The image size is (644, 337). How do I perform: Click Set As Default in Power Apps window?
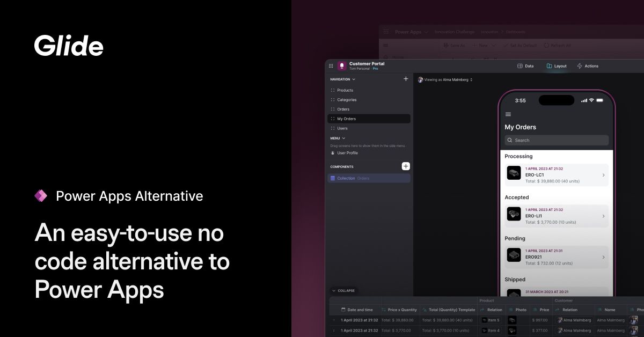point(519,46)
